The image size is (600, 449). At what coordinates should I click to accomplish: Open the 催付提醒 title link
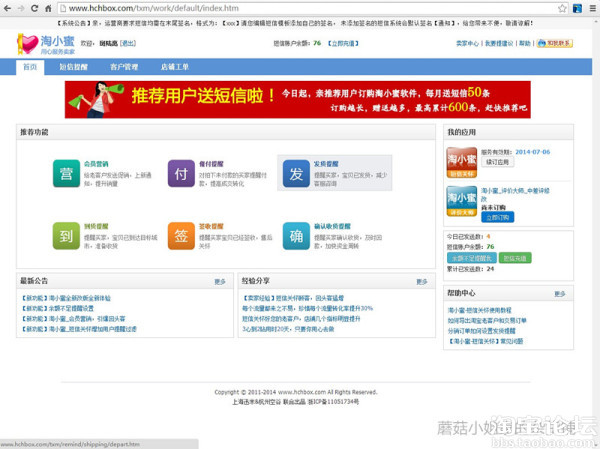211,164
